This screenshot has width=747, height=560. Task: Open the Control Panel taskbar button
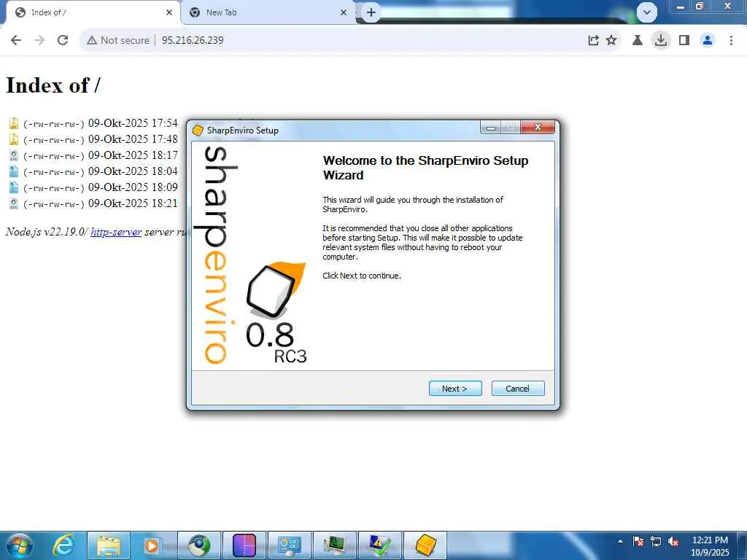coord(289,545)
